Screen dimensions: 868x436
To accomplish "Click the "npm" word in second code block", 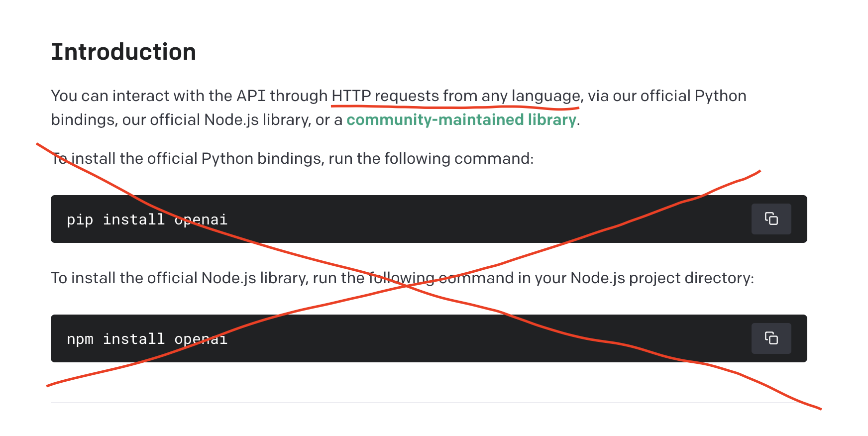I will (80, 339).
